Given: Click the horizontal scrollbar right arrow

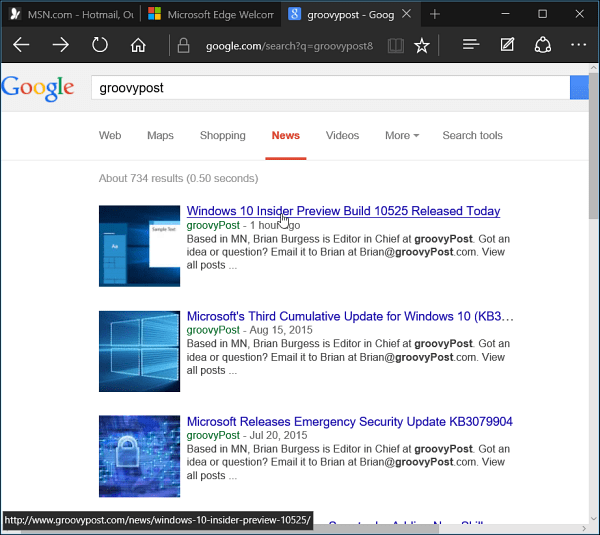Looking at the screenshot, I should coord(584,528).
